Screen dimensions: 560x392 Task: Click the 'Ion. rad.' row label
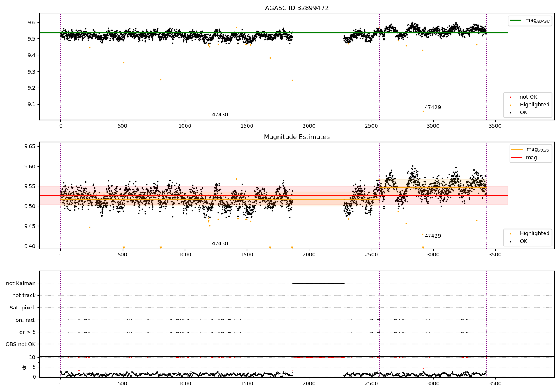(x=25, y=320)
